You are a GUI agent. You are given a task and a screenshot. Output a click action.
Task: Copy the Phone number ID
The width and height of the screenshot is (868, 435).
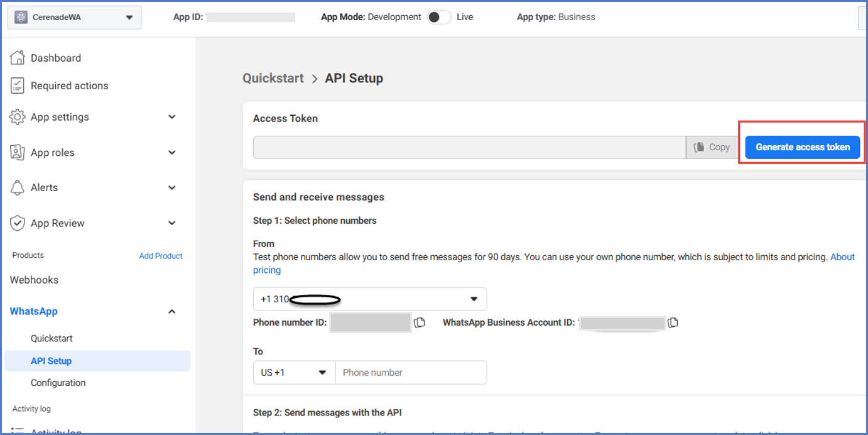tap(420, 322)
